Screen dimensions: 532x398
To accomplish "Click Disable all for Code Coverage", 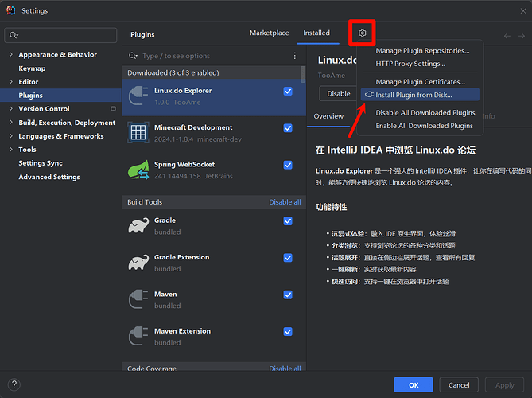I will pyautogui.click(x=285, y=368).
